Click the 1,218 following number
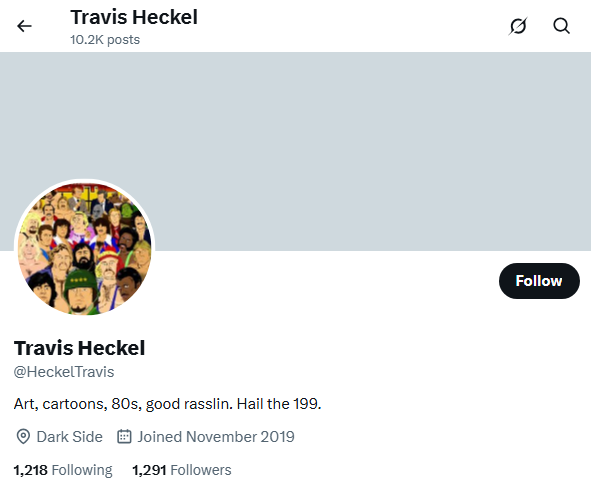Screen dimensions: 591x499 coord(31,470)
